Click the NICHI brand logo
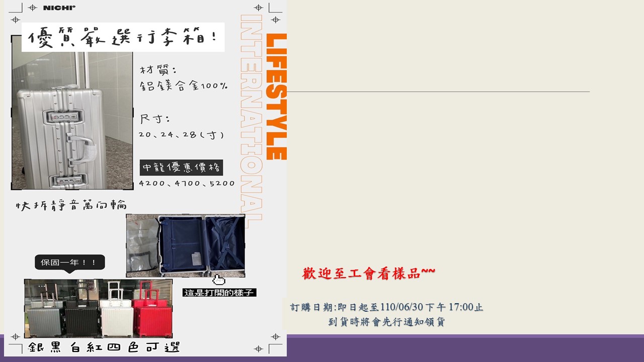Image resolution: width=644 pixels, height=362 pixels. (59, 8)
